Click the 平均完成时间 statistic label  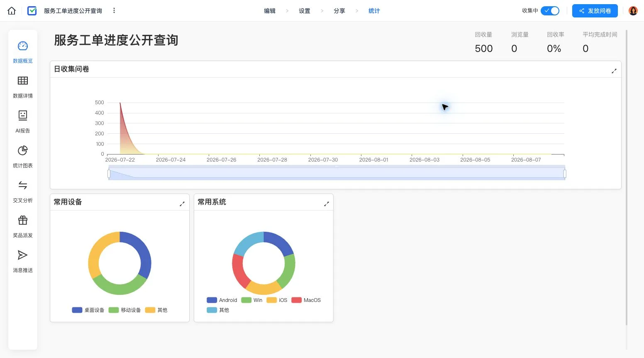(600, 34)
